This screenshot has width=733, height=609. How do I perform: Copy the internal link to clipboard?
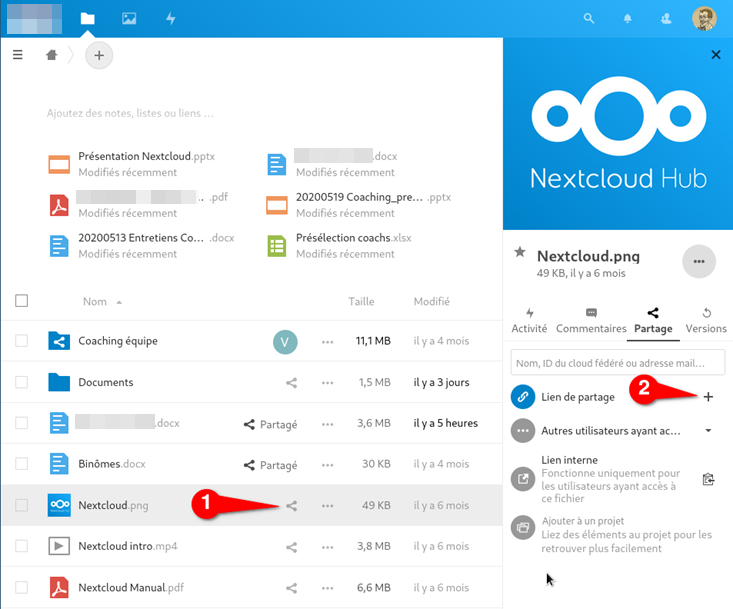click(708, 479)
